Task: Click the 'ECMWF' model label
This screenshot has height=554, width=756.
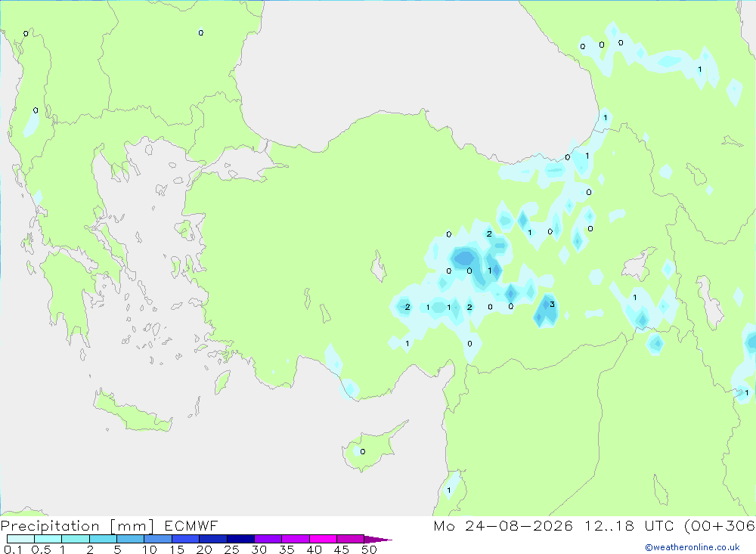Action: [x=191, y=525]
